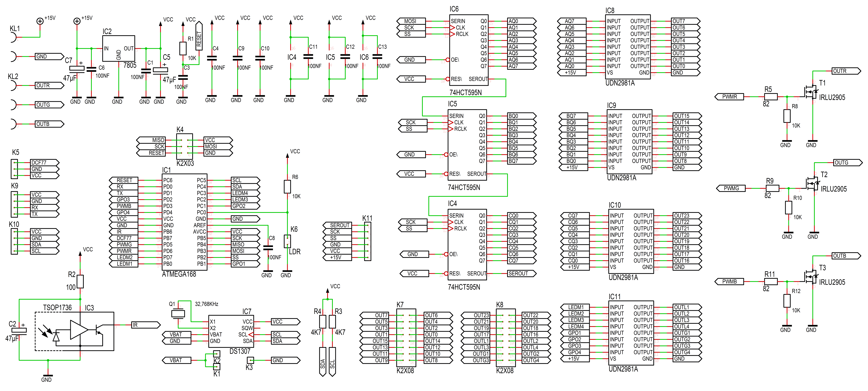Click the PWMR net label beside R5

[x=729, y=97]
